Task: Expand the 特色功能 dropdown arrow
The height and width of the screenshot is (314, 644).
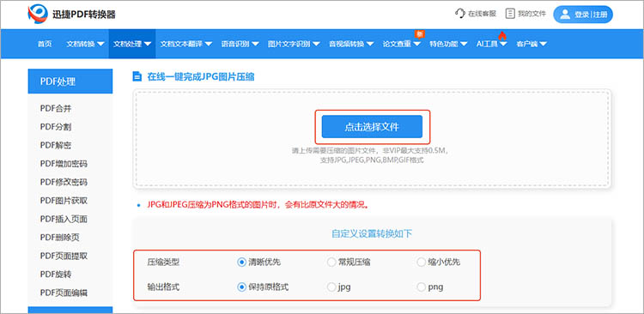Action: [464, 44]
